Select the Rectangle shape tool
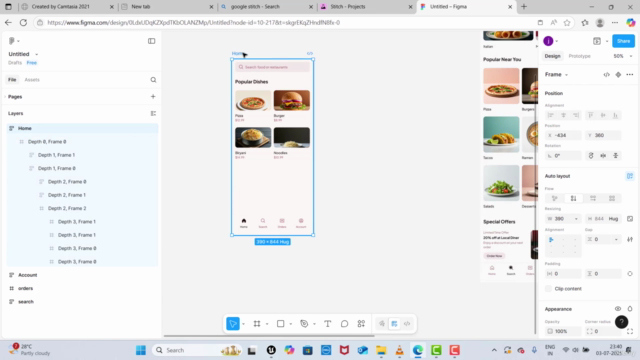The width and height of the screenshot is (640, 360). [x=280, y=324]
